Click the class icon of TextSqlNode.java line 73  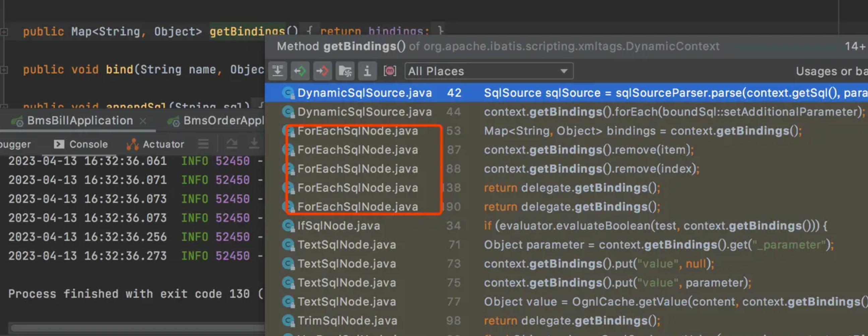288,264
